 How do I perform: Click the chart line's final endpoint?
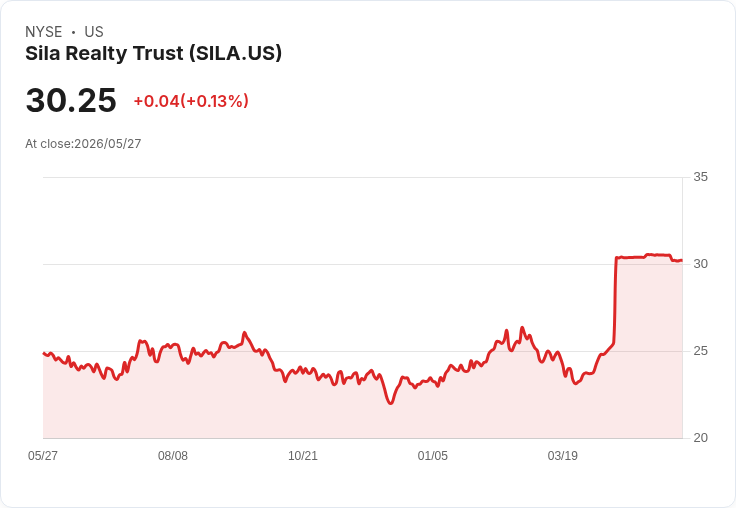(682, 260)
